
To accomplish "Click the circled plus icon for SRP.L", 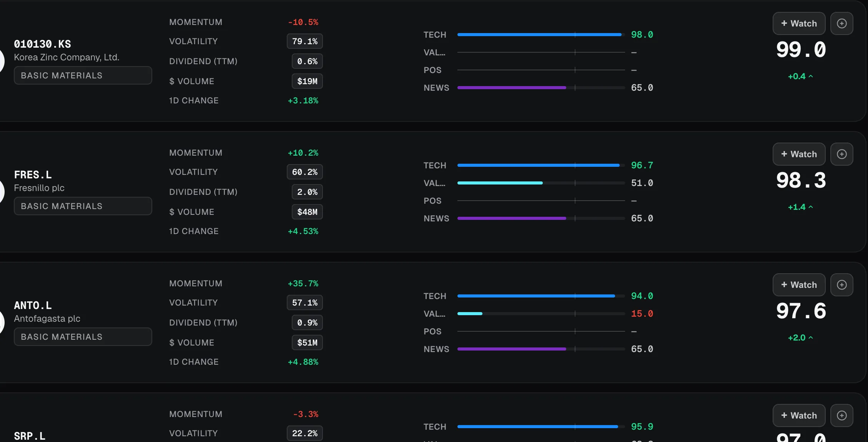I will tap(841, 415).
